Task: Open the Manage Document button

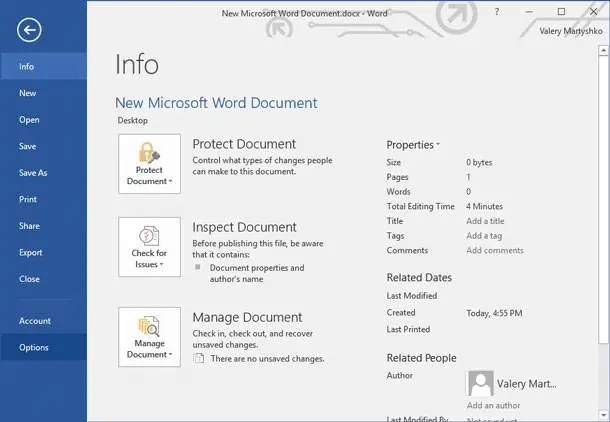Action: 149,337
